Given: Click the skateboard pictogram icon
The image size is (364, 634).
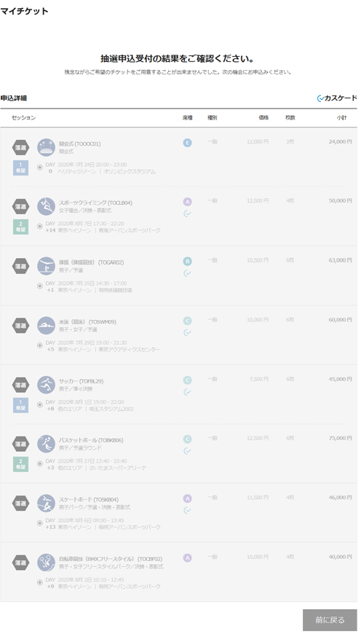Looking at the screenshot, I should (x=46, y=504).
